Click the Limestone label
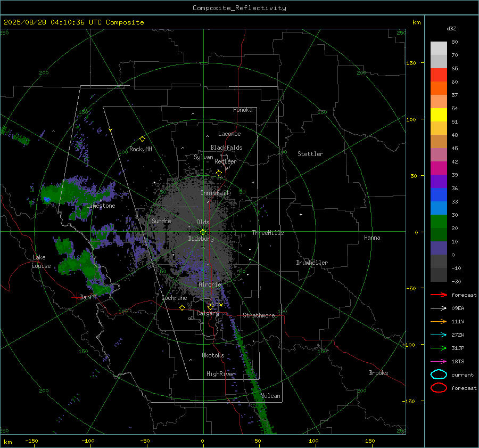This screenshot has width=479, height=448. tap(101, 206)
